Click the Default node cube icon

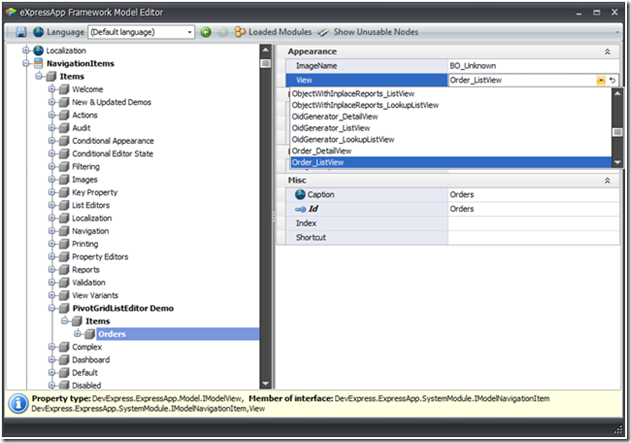[64, 372]
